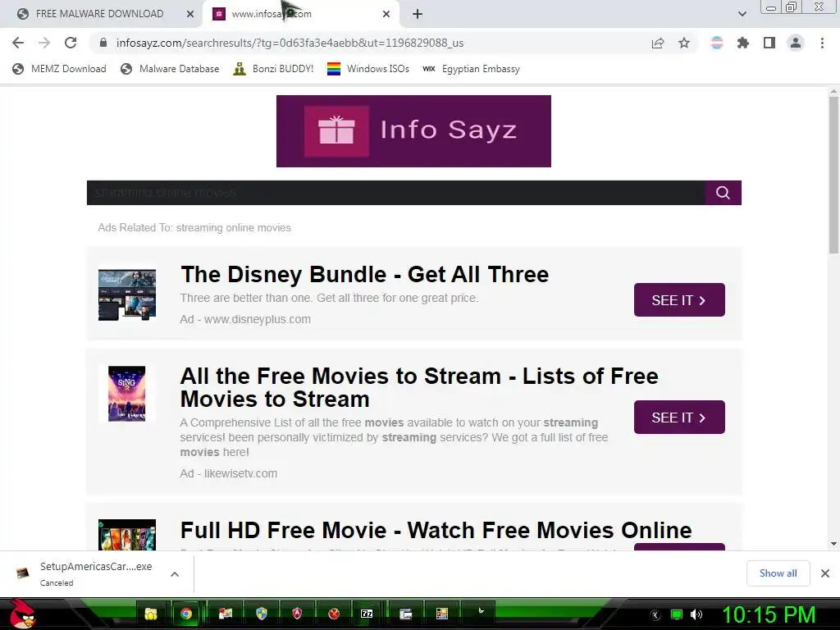Open the red X circle taskbar icon
The image size is (840, 630).
[x=333, y=614]
